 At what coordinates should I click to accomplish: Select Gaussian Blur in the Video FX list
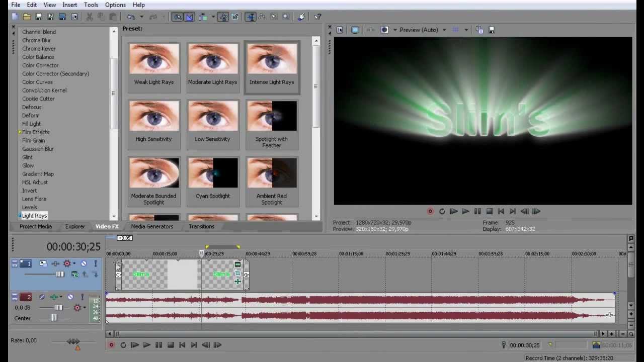[x=38, y=149]
